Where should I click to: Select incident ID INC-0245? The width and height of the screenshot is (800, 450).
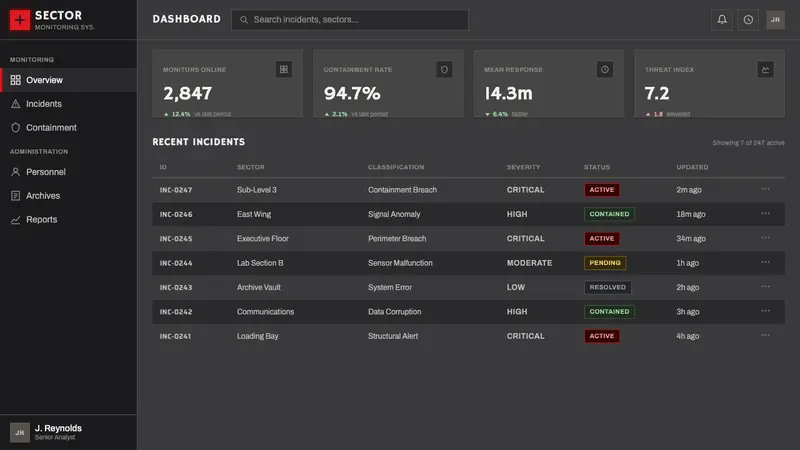176,239
